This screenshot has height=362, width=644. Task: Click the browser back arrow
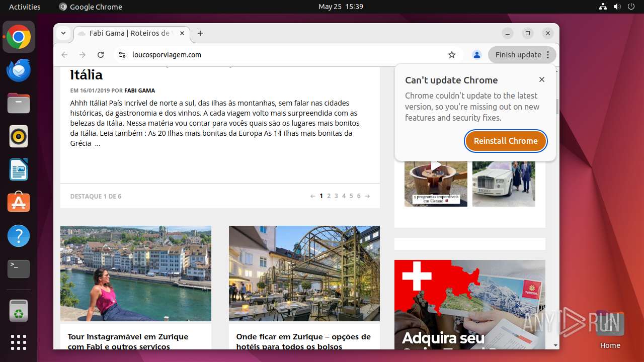(64, 55)
